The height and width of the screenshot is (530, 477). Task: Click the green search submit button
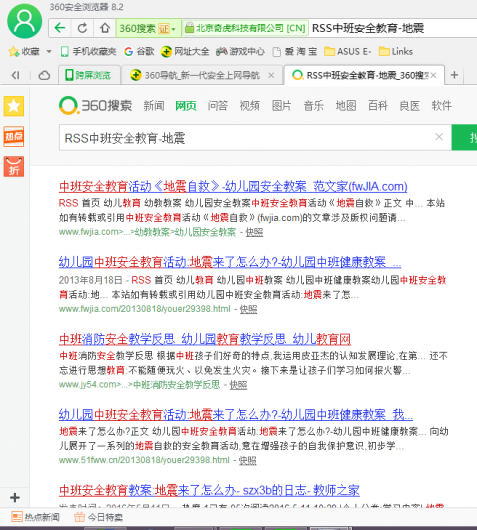click(x=464, y=138)
